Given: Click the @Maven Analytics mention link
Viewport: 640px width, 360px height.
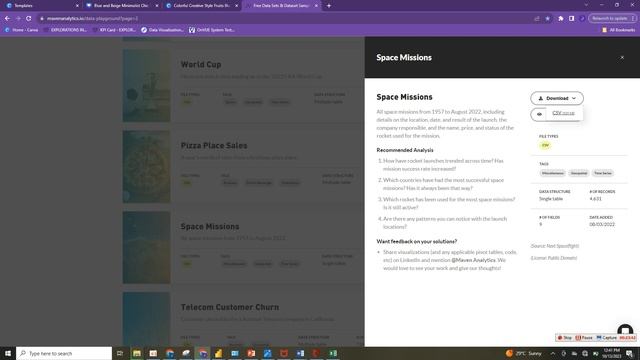Looking at the screenshot, I should coord(473,260).
